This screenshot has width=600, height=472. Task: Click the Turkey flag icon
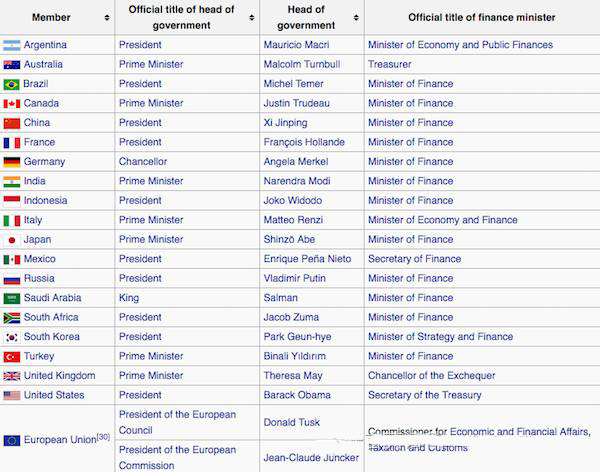[x=12, y=357]
